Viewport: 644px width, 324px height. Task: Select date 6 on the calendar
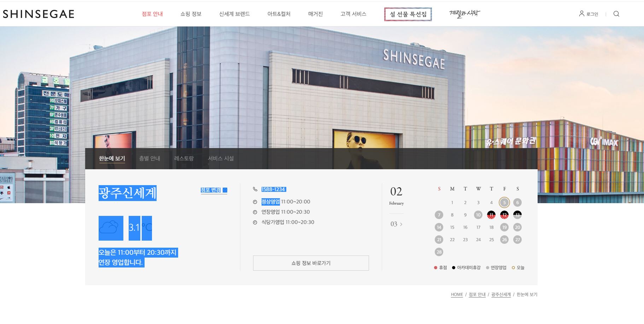point(517,202)
